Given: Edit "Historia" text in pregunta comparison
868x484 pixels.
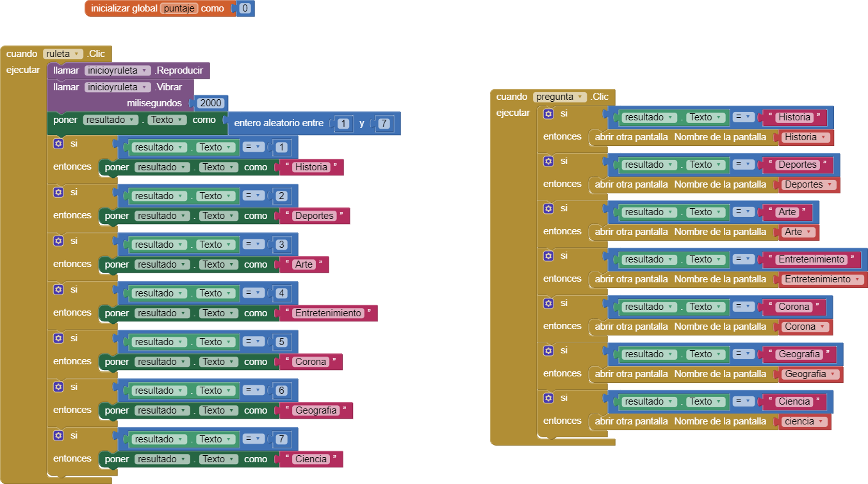Looking at the screenshot, I should pos(795,117).
